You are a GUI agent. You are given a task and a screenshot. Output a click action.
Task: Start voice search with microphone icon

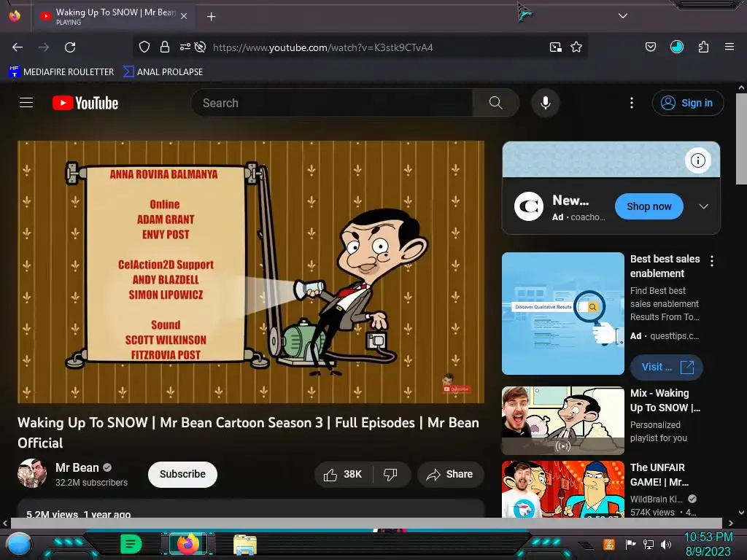546,103
